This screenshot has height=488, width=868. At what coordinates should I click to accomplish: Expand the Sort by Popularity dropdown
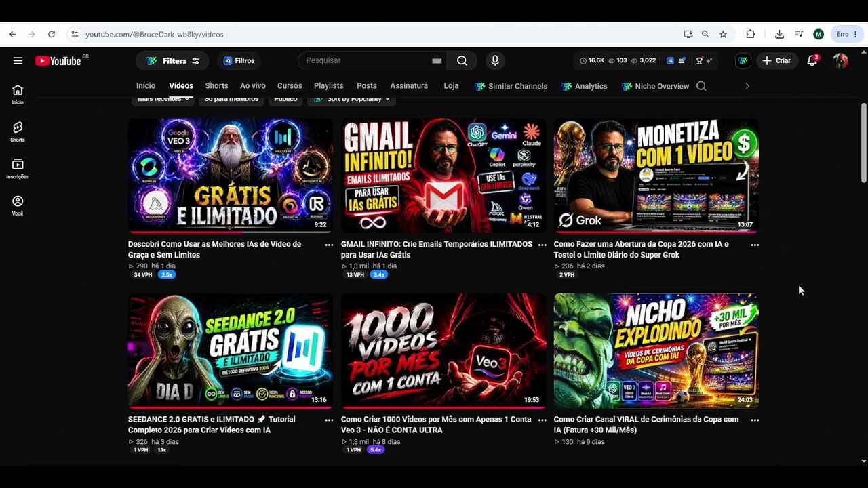pos(353,99)
